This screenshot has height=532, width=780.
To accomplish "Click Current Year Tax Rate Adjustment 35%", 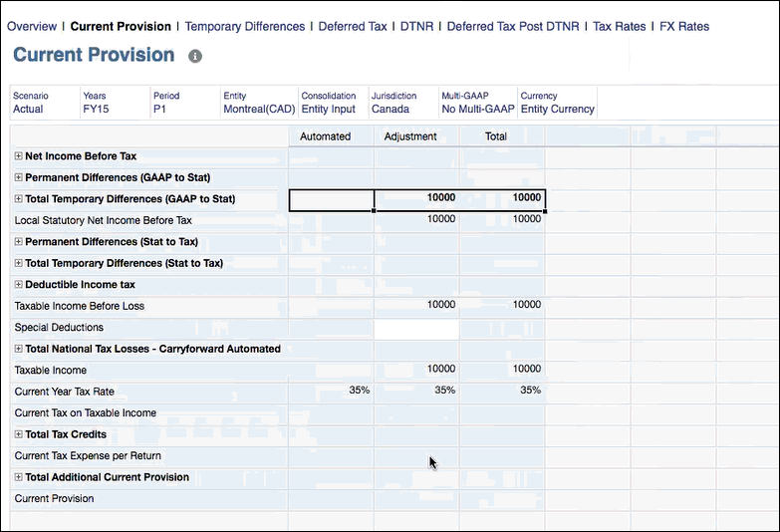I will click(416, 393).
